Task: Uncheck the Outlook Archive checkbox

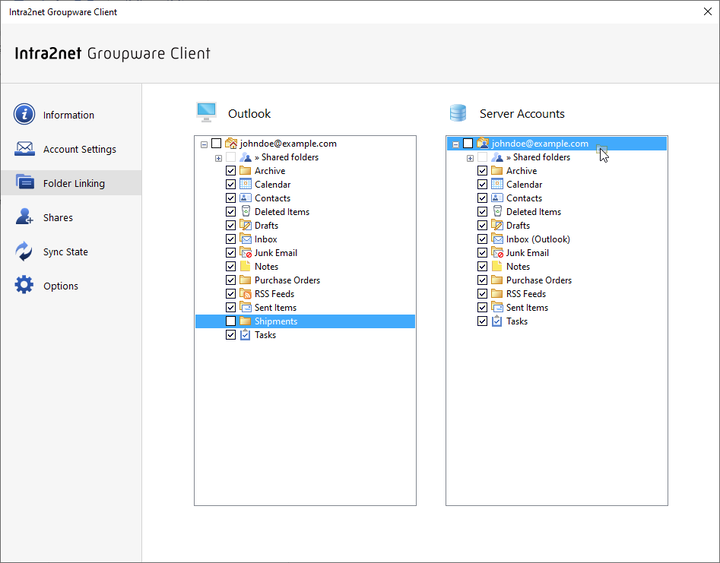Action: (x=231, y=171)
